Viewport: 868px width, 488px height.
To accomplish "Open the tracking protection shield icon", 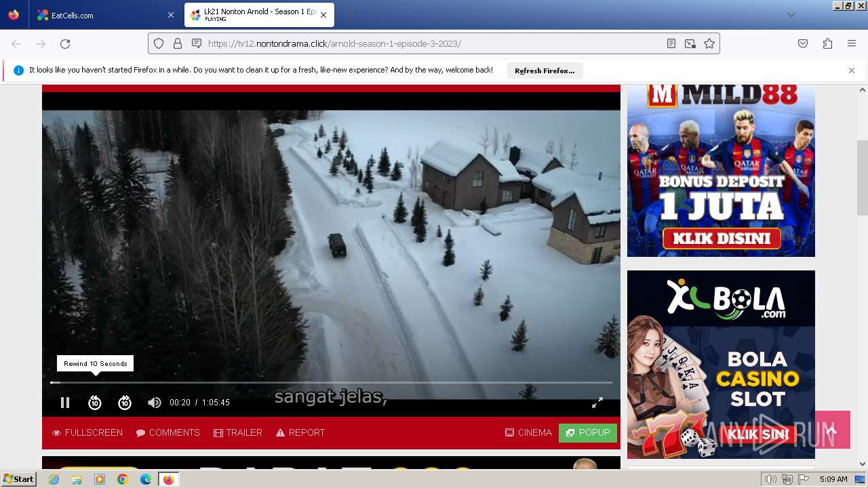I will pyautogui.click(x=159, y=43).
